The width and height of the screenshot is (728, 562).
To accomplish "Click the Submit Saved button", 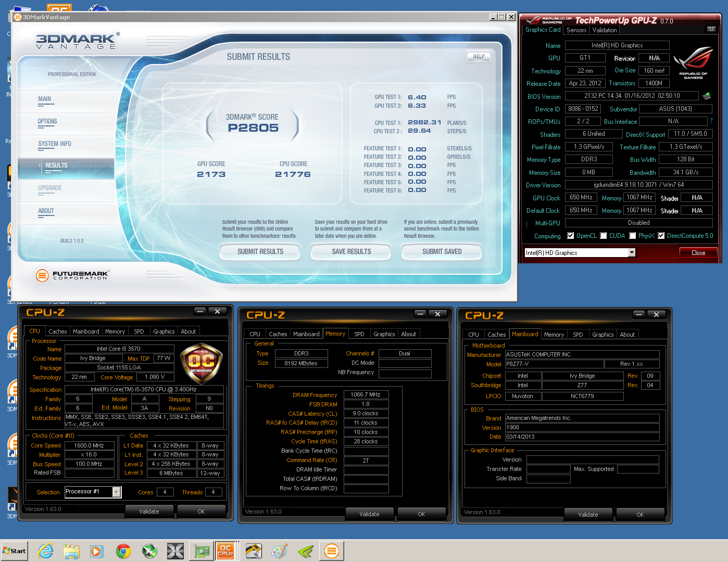I will [442, 252].
